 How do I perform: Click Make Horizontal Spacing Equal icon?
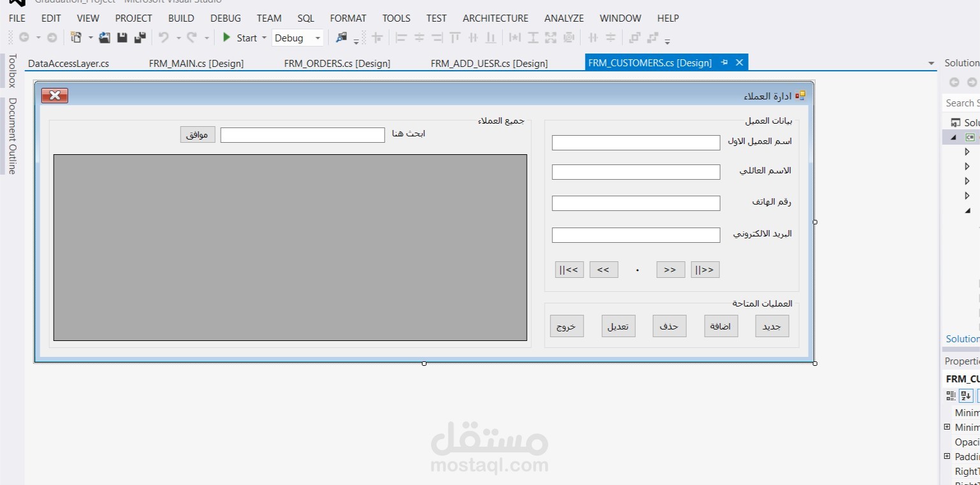click(593, 38)
